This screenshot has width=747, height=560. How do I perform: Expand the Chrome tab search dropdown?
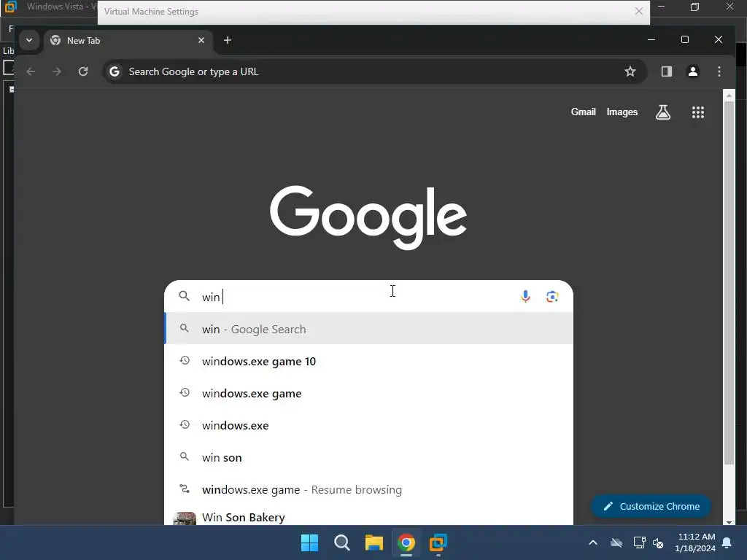tap(29, 40)
